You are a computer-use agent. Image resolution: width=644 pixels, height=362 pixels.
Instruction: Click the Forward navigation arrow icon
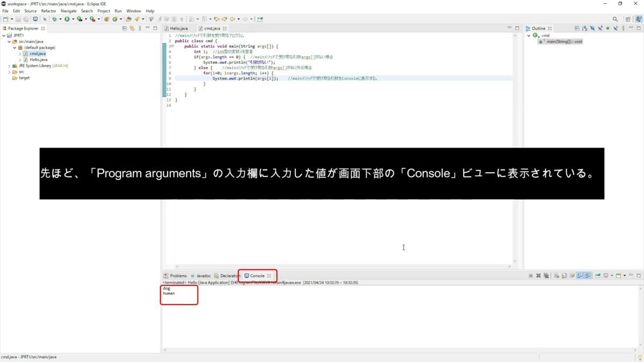pos(245,19)
